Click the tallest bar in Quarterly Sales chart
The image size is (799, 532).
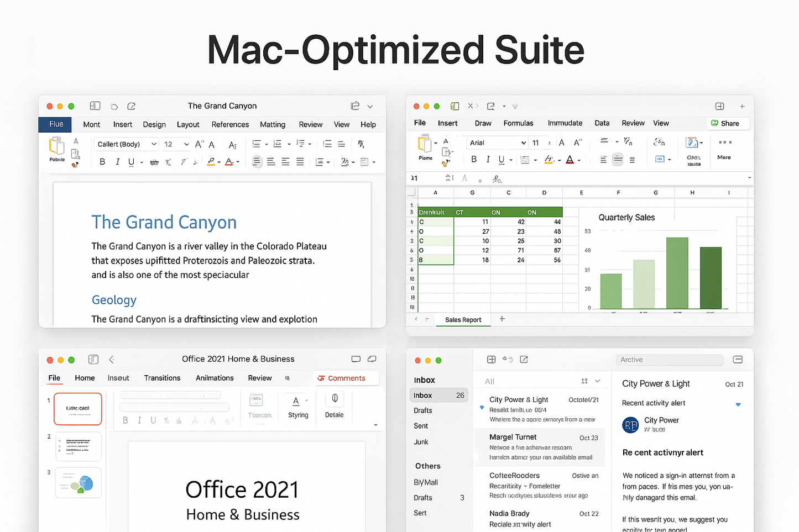pos(677,273)
